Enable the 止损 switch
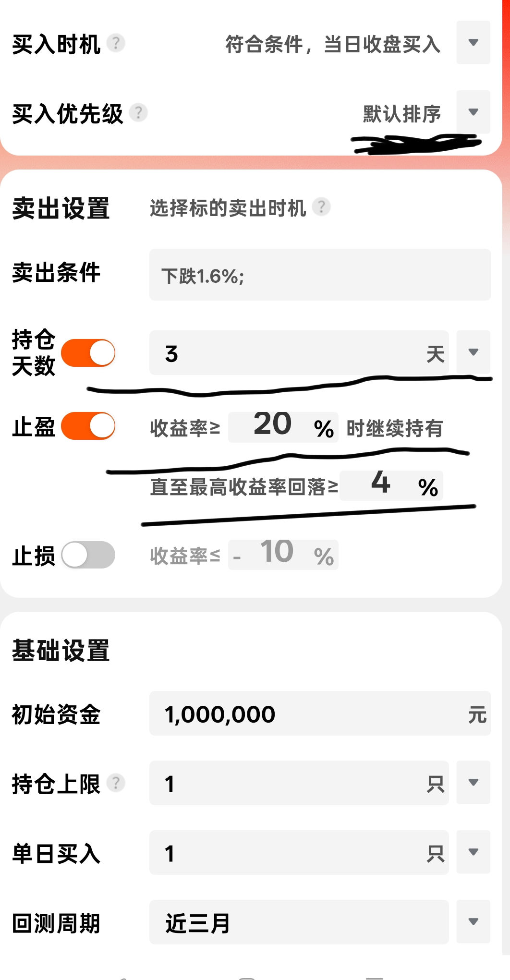Viewport: 510px width, 980px height. tap(88, 555)
